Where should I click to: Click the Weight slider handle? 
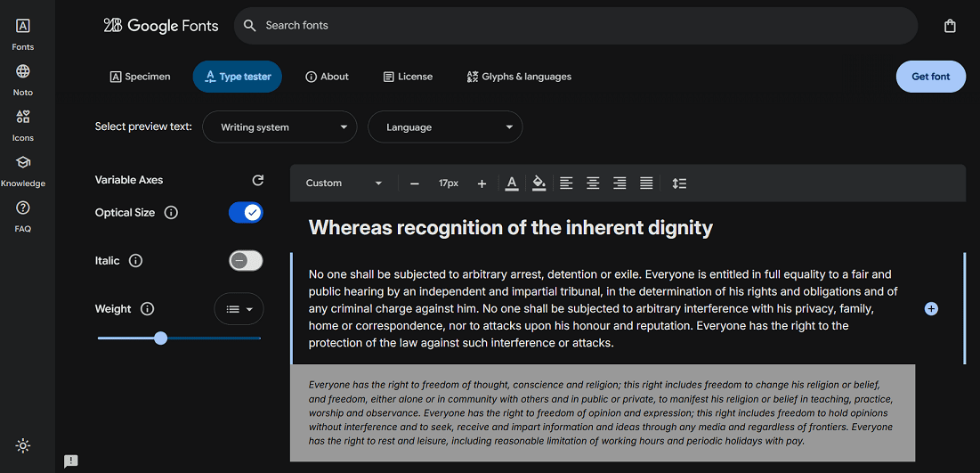tap(160, 338)
